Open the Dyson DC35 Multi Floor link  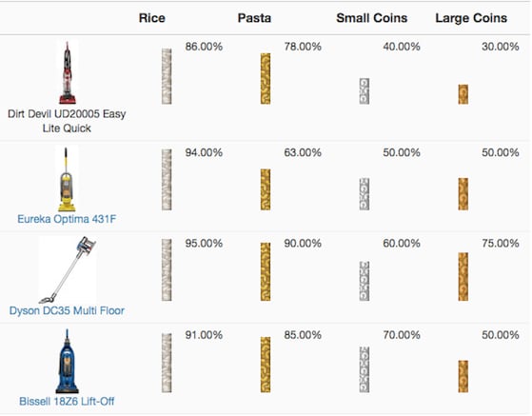click(x=67, y=310)
